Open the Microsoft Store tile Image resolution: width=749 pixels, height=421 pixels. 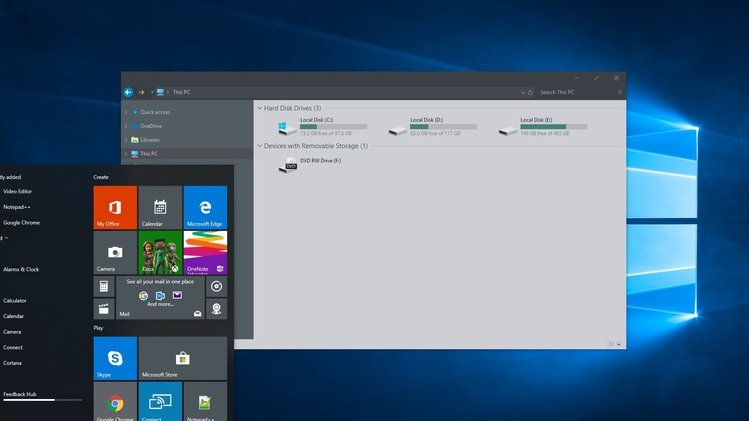(182, 358)
